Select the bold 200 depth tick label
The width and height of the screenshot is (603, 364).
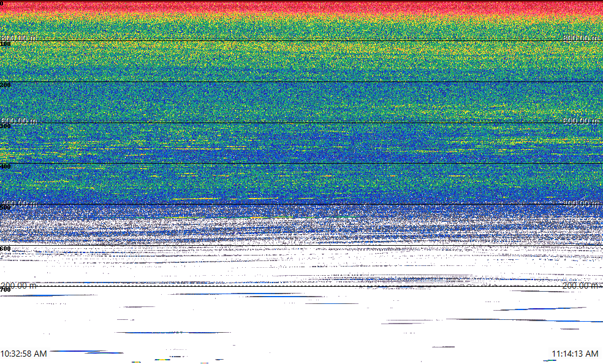tap(6, 85)
